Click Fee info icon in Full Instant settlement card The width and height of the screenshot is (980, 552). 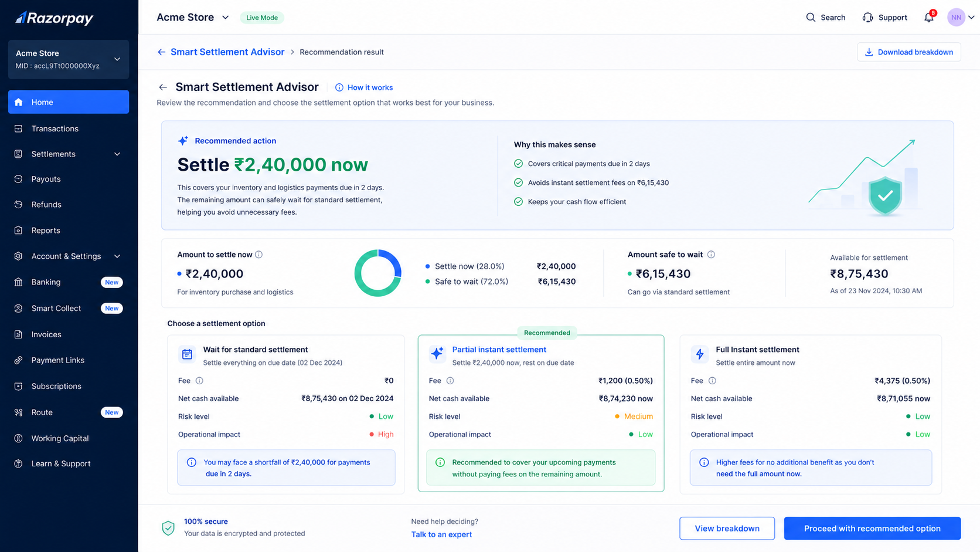point(712,381)
